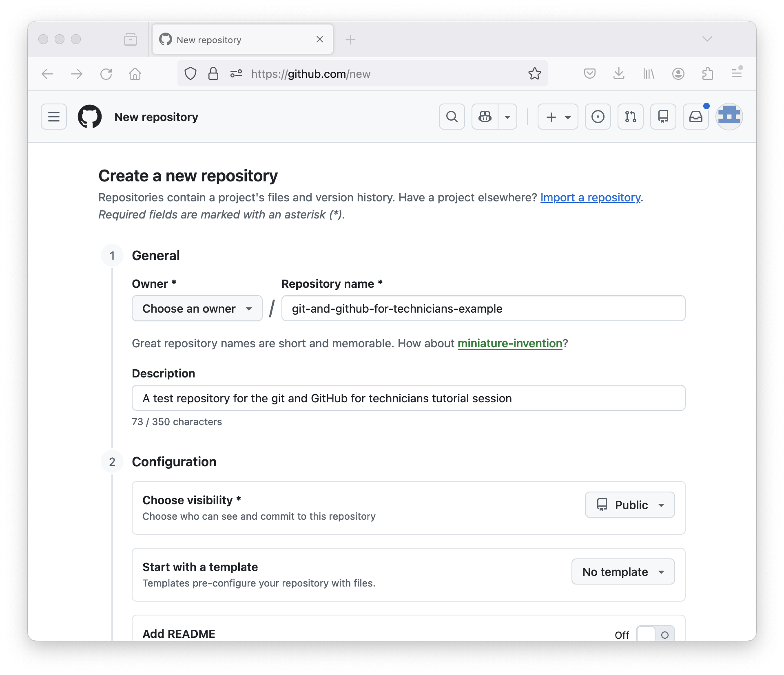Screen dimensions: 784x675
Task: Bookmark this page with the star icon
Action: (535, 74)
